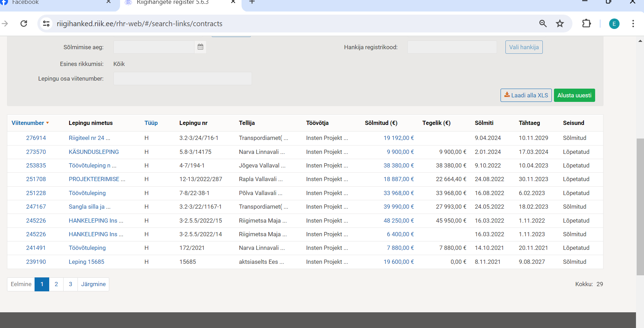Select Tellija cell Jõgeva Vallaval ...
The width and height of the screenshot is (644, 328).
[x=262, y=165]
